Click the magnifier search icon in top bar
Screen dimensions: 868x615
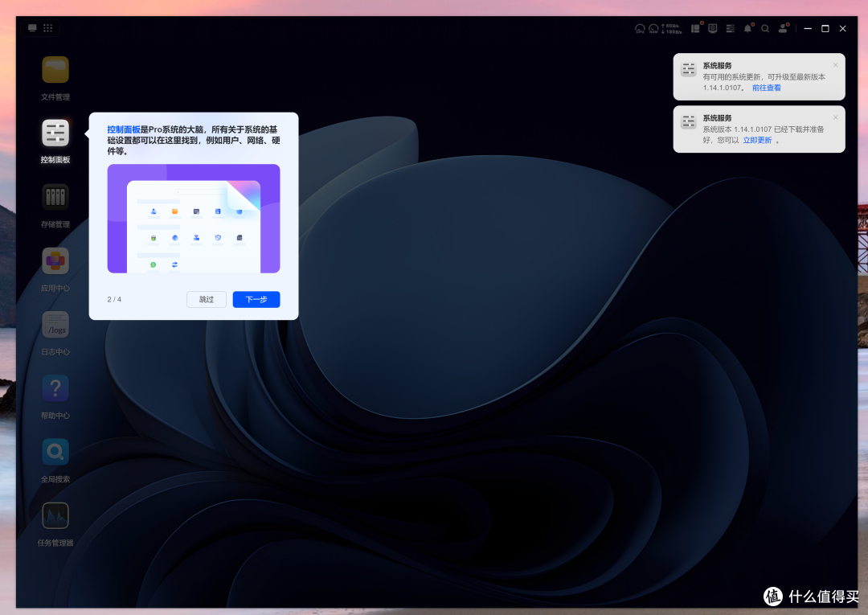point(765,28)
